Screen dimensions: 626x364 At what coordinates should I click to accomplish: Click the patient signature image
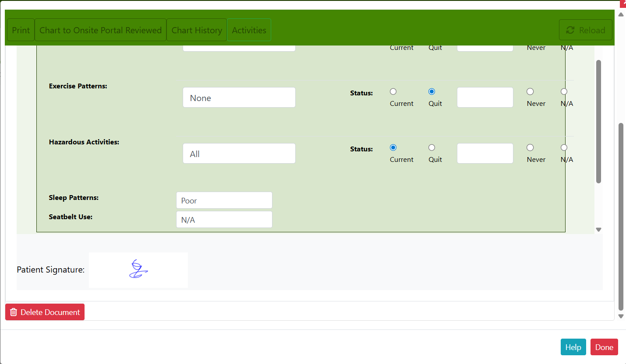pyautogui.click(x=138, y=270)
